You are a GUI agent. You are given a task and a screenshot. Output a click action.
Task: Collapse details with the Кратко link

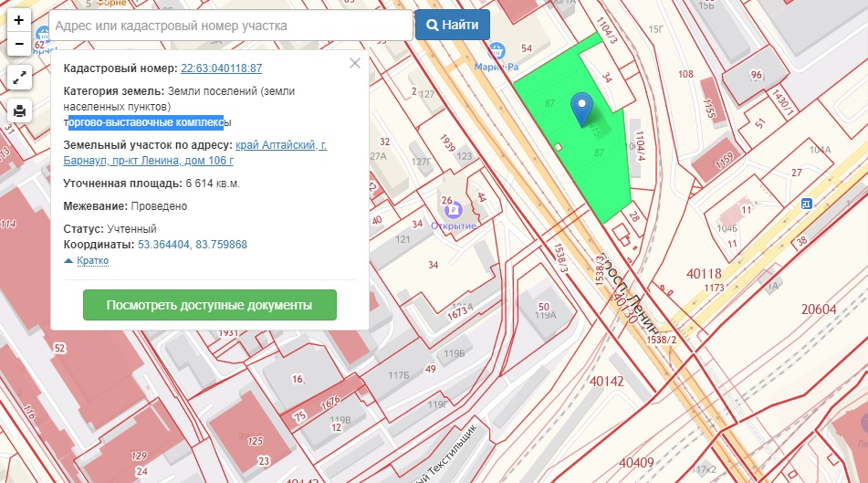pyautogui.click(x=87, y=261)
